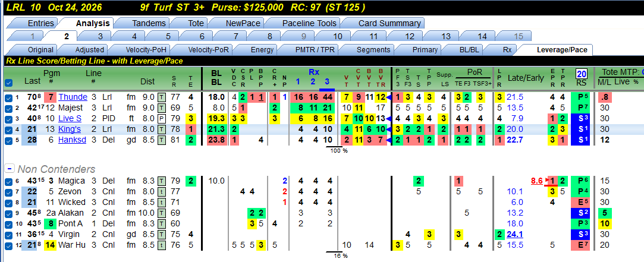Toggle checkbox for row 4 King's

click(x=8, y=130)
